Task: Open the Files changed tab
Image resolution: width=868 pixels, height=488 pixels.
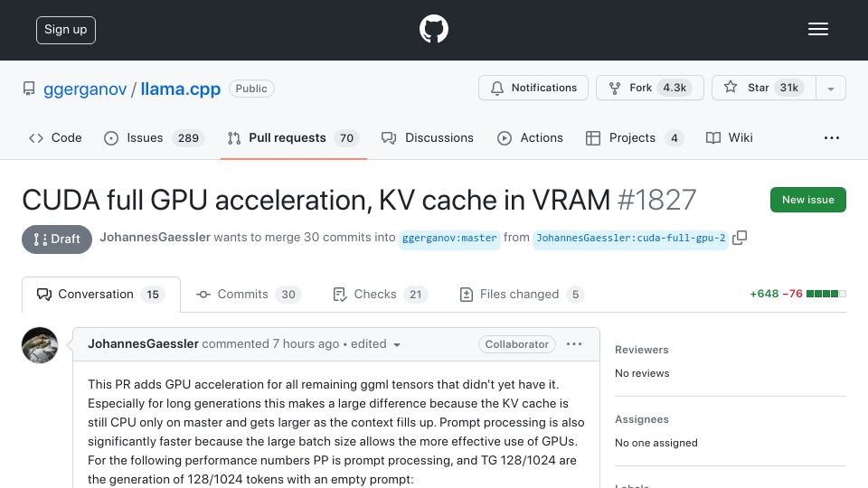Action: point(522,295)
